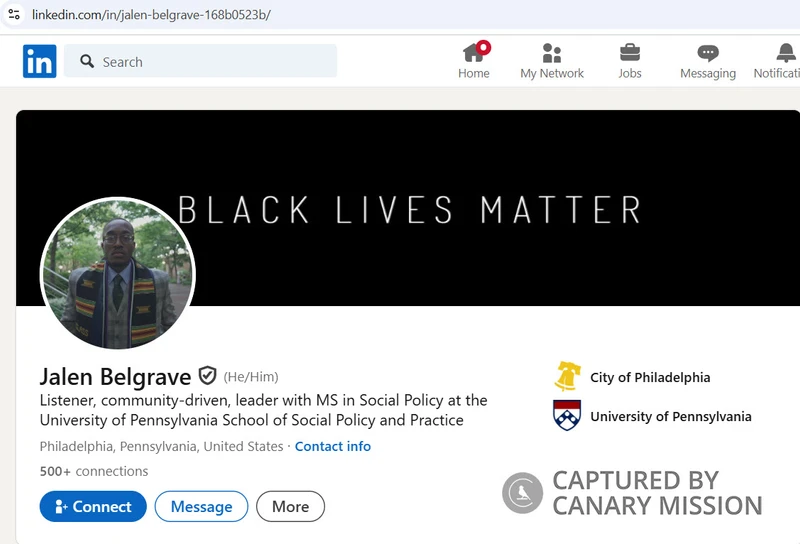
Task: Open Messaging
Action: pos(708,60)
